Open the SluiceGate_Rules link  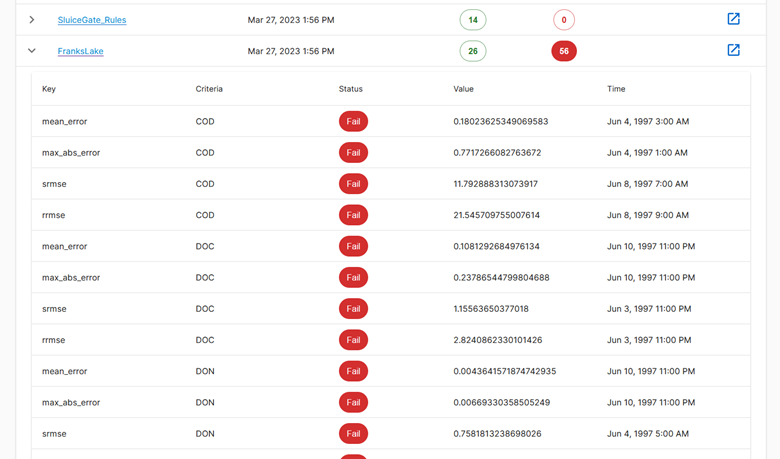point(92,20)
